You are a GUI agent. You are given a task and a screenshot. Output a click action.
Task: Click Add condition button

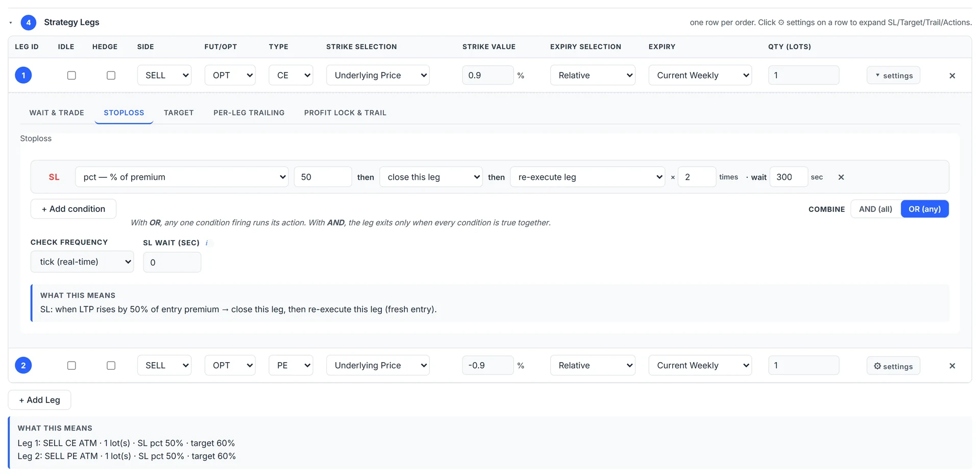(x=73, y=209)
